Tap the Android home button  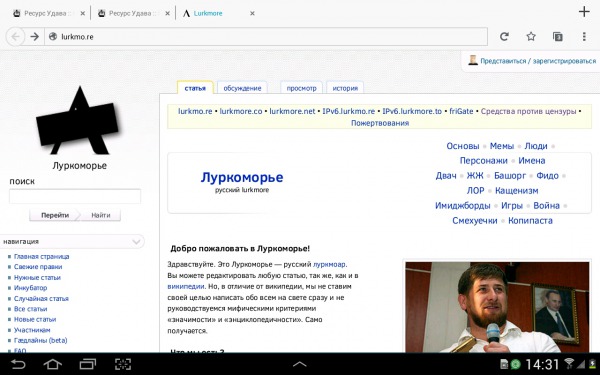(53, 364)
